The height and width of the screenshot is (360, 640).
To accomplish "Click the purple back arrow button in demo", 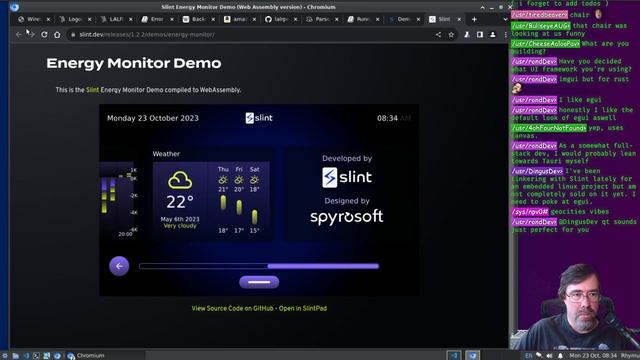I will [119, 266].
